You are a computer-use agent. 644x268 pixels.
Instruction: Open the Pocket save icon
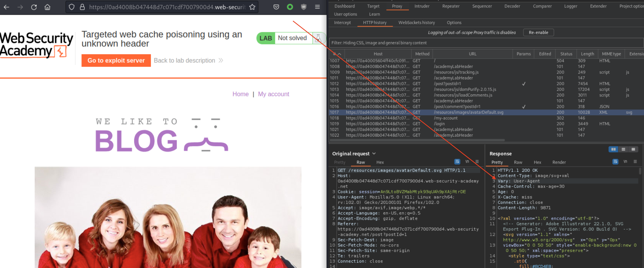pos(276,7)
